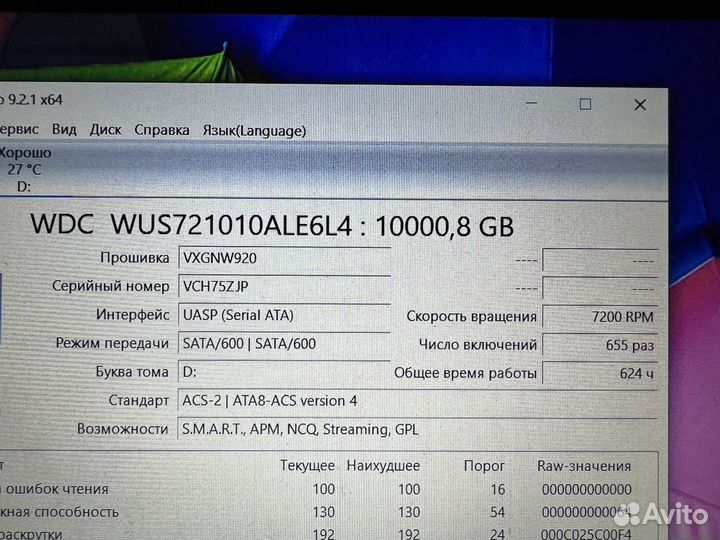Screen dimensions: 720x540
Task: Select the attribute row ending with способность
Action: click(x=328, y=512)
